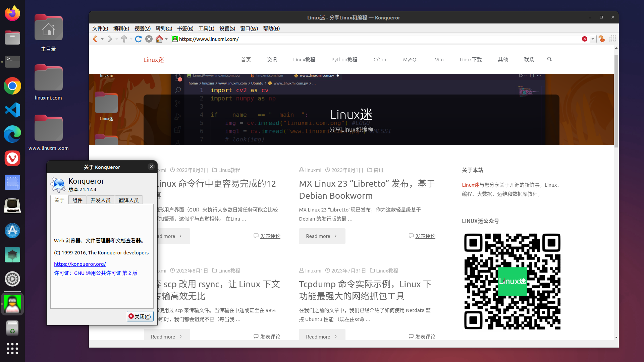This screenshot has width=644, height=362.
Task: Open Settings gear in the dock
Action: click(x=12, y=279)
